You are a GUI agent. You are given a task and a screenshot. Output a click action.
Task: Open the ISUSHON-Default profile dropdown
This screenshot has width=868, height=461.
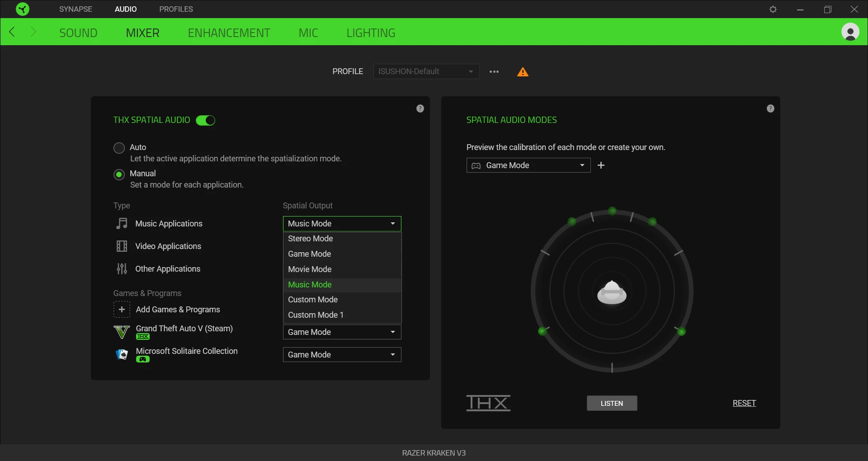tap(426, 71)
